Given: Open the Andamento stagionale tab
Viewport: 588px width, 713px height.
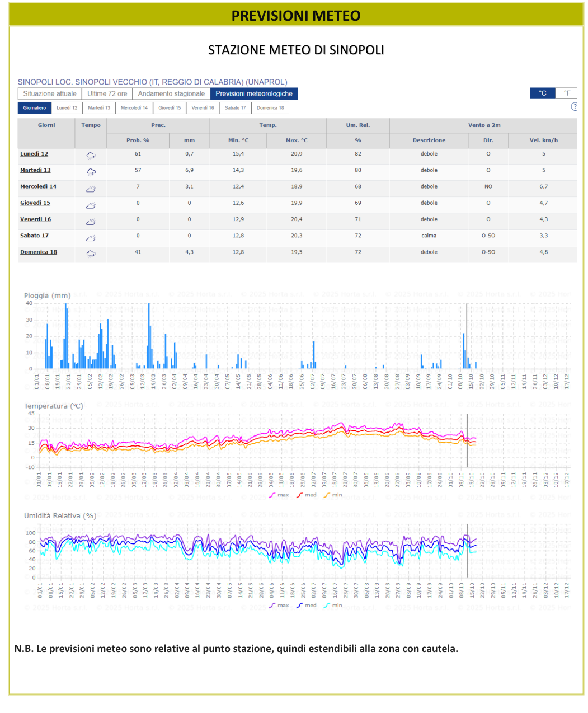Looking at the screenshot, I should click(x=171, y=94).
